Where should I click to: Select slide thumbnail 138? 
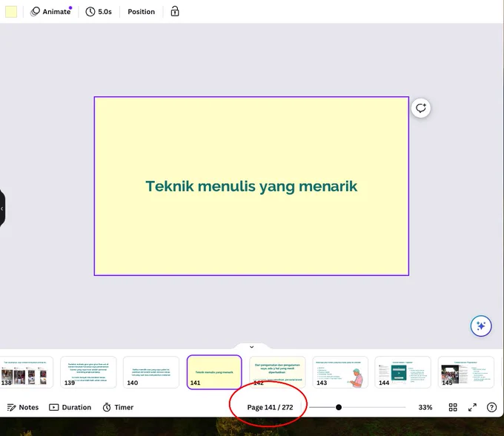pos(26,372)
